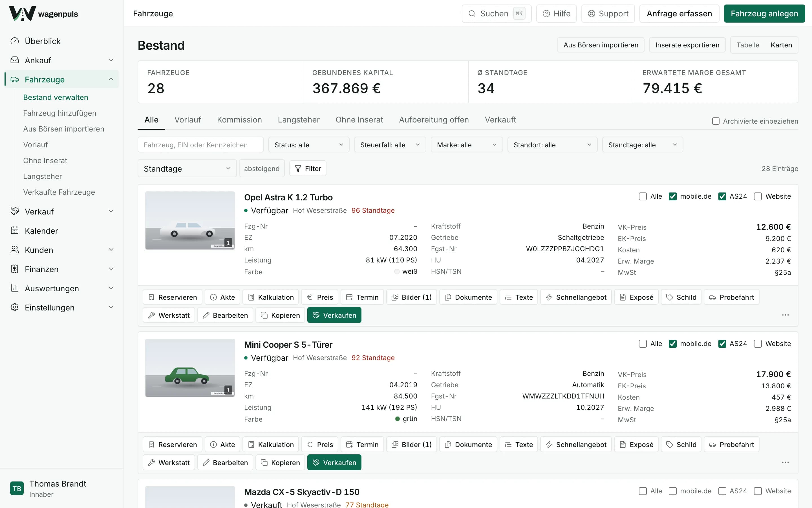Open Schild for the Opel Astra
Screen dimensions: 812x508
tap(681, 297)
